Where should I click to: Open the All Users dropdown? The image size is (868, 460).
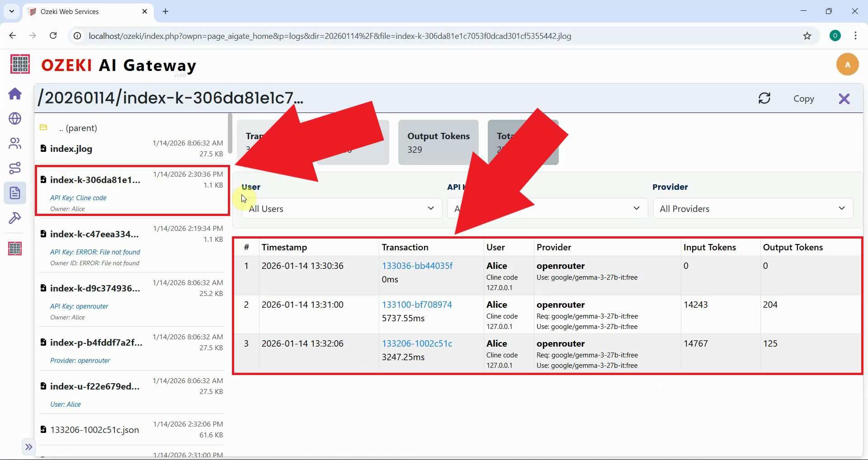click(x=341, y=208)
